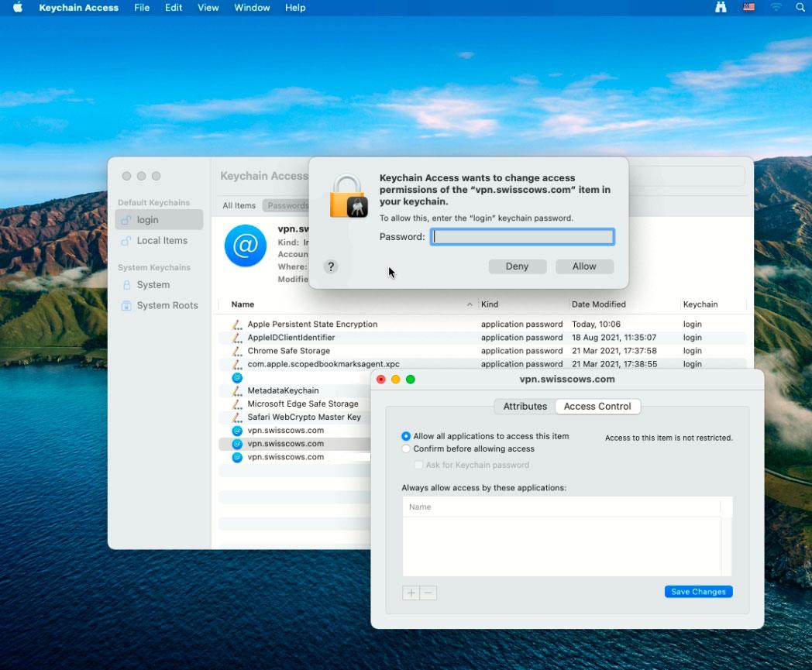Click the Allow button
The width and height of the screenshot is (812, 670).
point(584,266)
